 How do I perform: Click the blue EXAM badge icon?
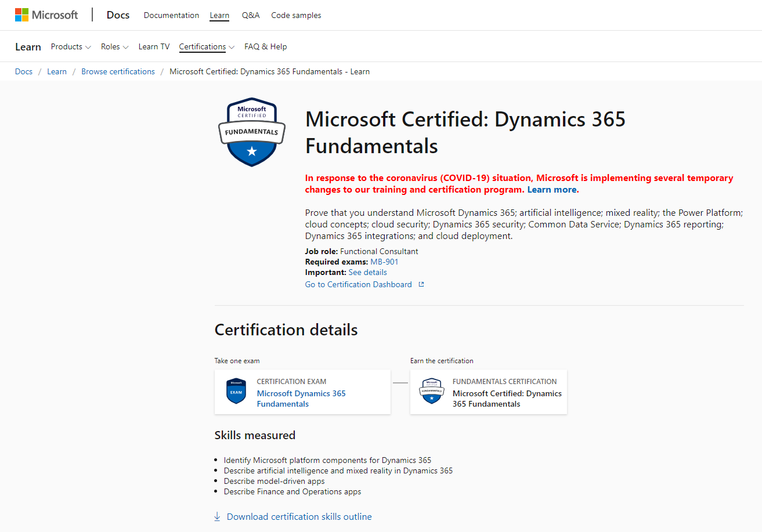coord(236,391)
